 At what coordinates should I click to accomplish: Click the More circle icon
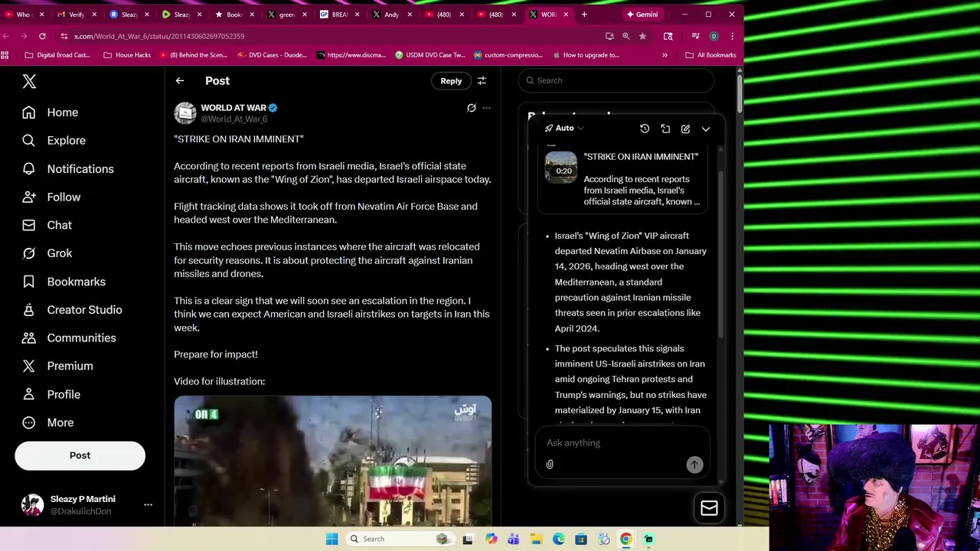pos(29,422)
